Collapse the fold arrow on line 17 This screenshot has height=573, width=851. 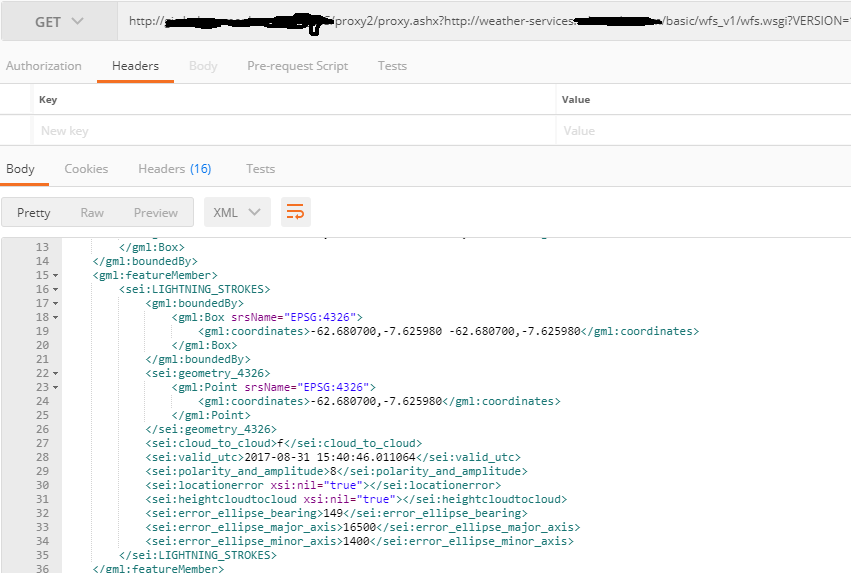point(55,304)
